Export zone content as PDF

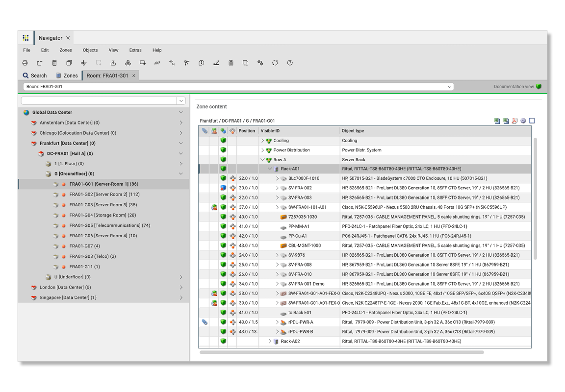click(x=514, y=121)
